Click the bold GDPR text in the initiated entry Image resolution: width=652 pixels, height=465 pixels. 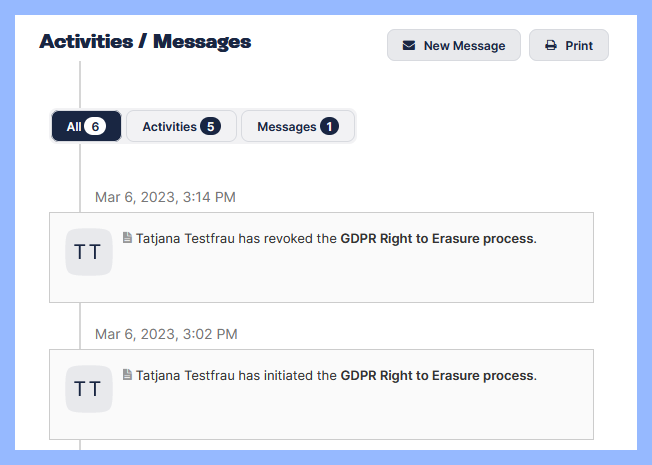[x=437, y=376]
